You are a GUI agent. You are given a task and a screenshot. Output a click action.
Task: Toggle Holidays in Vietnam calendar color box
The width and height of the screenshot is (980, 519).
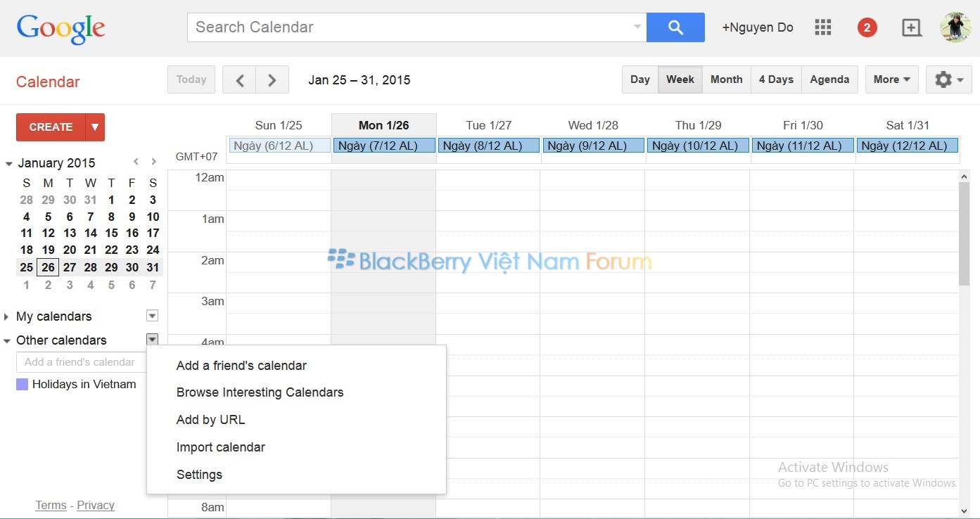[x=22, y=385]
